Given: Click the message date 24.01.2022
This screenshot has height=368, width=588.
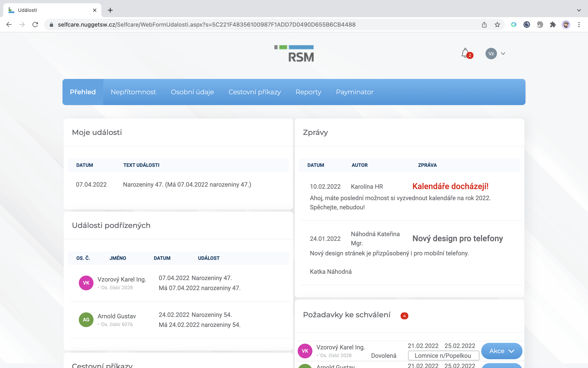Looking at the screenshot, I should [325, 239].
